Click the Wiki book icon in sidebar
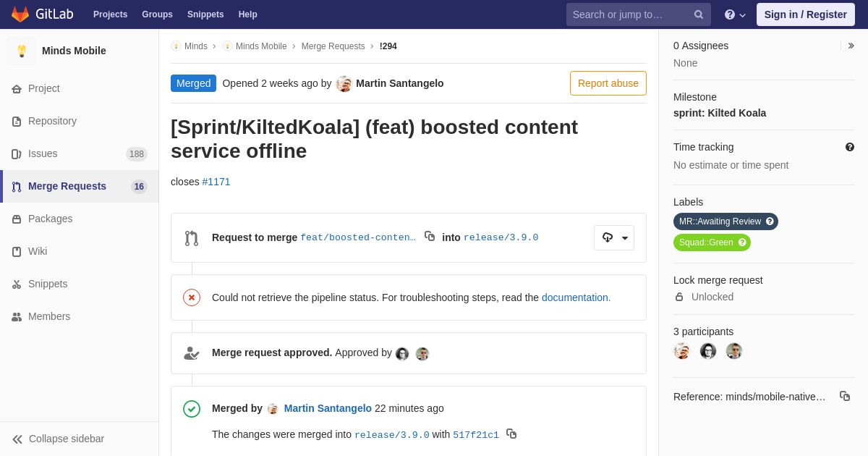 pyautogui.click(x=17, y=252)
